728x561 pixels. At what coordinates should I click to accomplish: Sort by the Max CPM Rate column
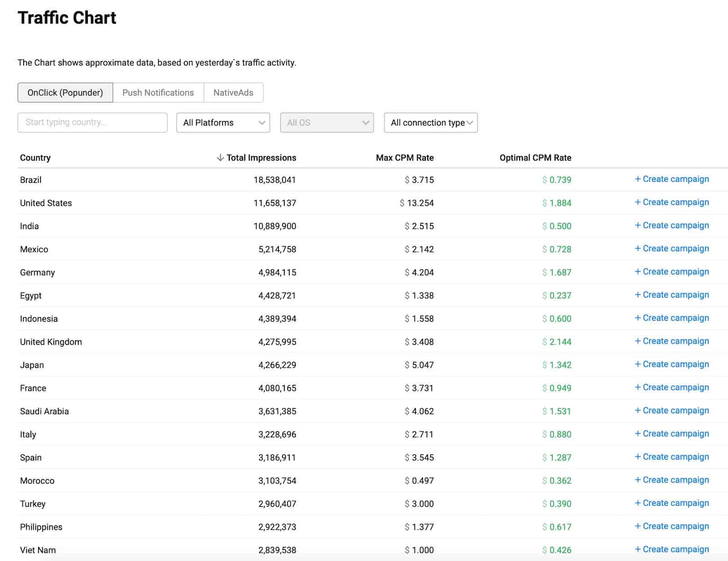(x=404, y=158)
